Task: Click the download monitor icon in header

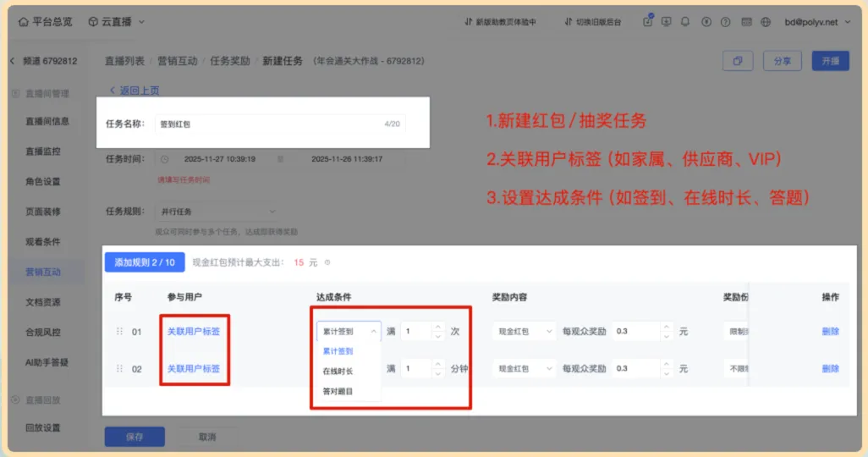Action: click(666, 22)
